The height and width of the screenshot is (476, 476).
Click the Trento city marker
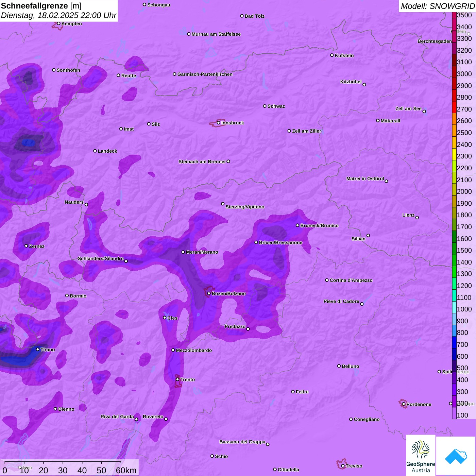(x=177, y=379)
